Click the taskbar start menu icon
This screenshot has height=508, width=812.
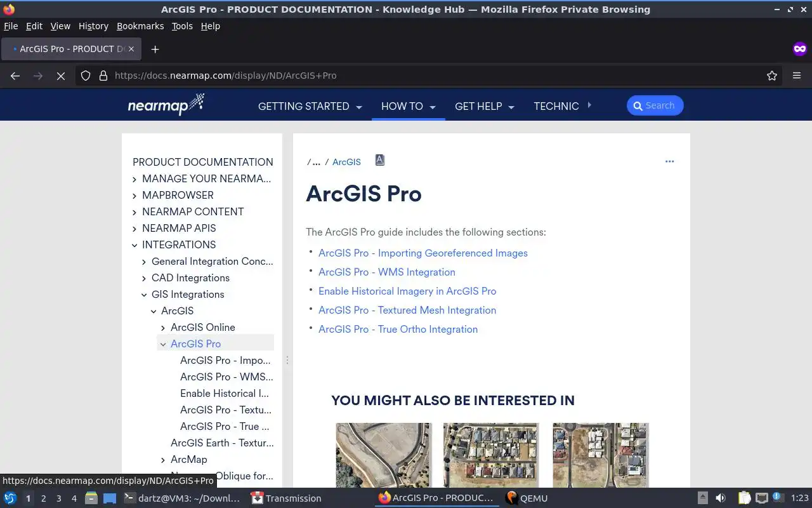pos(10,498)
